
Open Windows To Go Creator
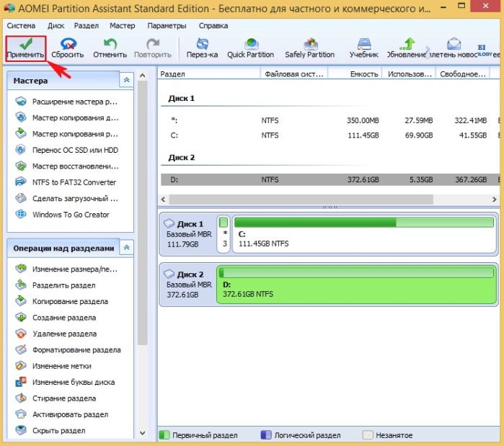click(x=62, y=215)
